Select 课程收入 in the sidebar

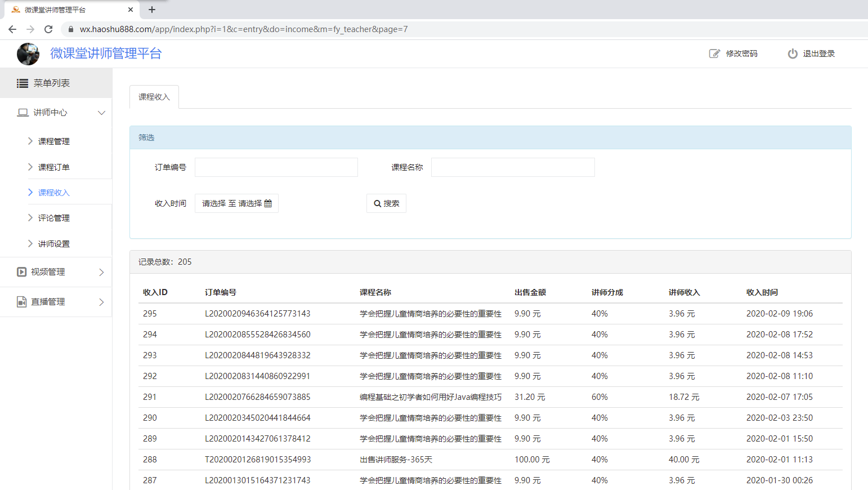coord(54,193)
